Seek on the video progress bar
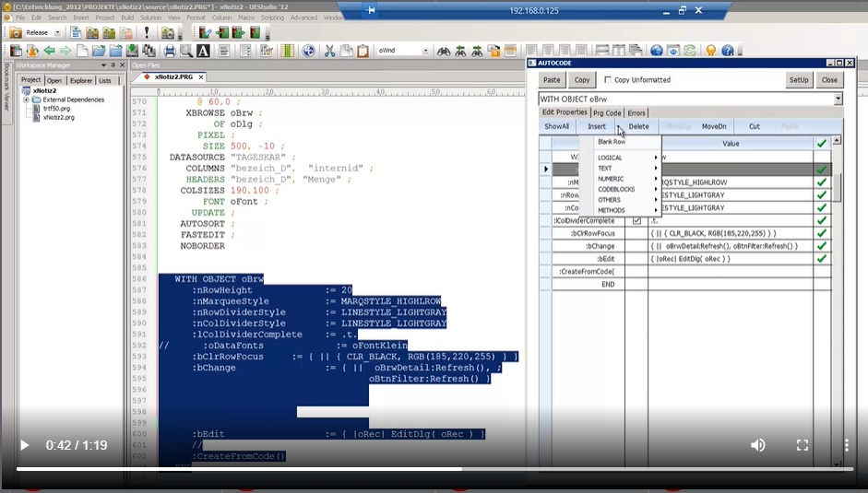The width and height of the screenshot is (868, 493). point(434,469)
